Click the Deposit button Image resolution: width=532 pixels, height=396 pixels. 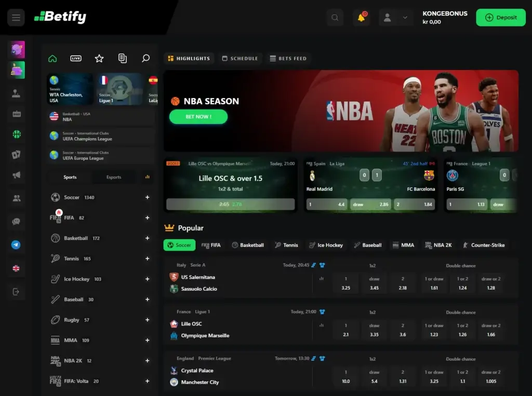coord(501,18)
